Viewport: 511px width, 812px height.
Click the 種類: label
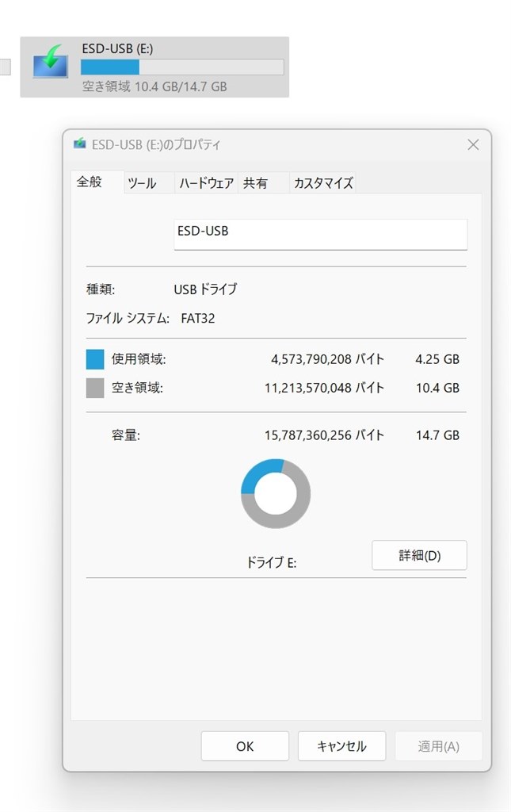(101, 289)
